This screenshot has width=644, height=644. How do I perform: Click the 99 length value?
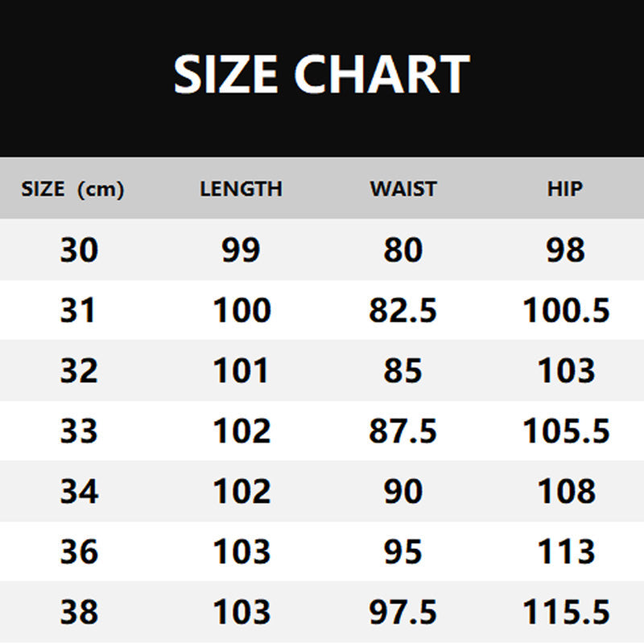click(x=241, y=250)
